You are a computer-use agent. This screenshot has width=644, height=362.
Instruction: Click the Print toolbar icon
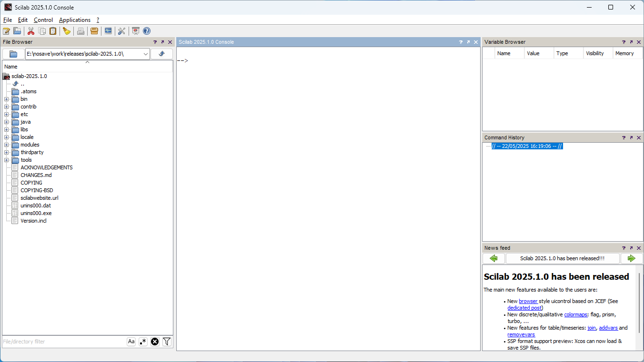tap(80, 31)
